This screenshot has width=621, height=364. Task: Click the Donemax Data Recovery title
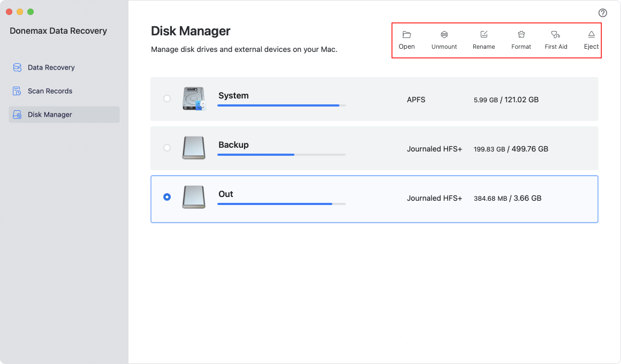click(x=57, y=31)
